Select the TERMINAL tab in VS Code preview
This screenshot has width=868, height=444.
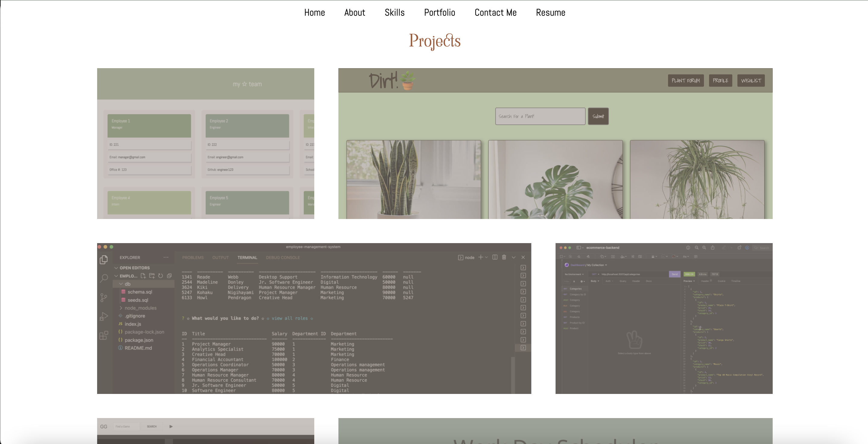point(247,257)
